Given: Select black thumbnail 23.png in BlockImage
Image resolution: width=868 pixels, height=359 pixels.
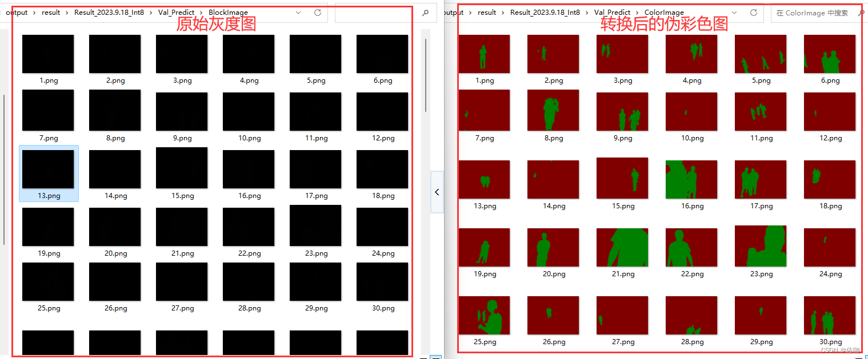Looking at the screenshot, I should [315, 225].
